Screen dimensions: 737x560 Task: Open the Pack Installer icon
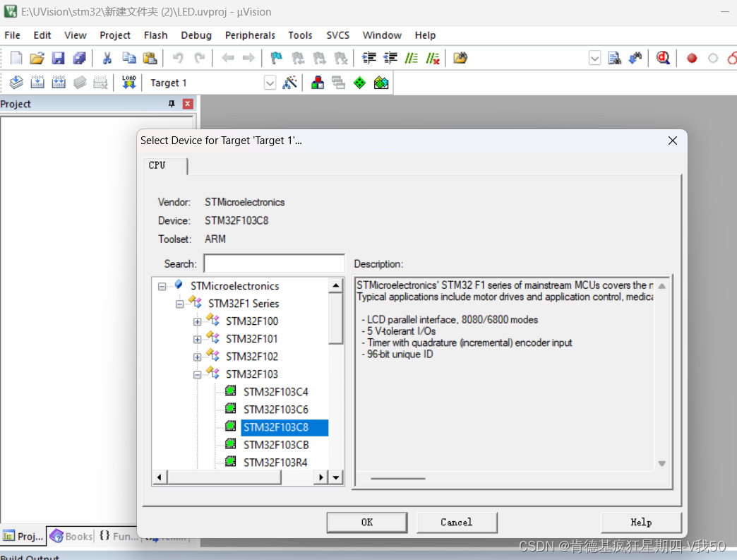[x=381, y=83]
